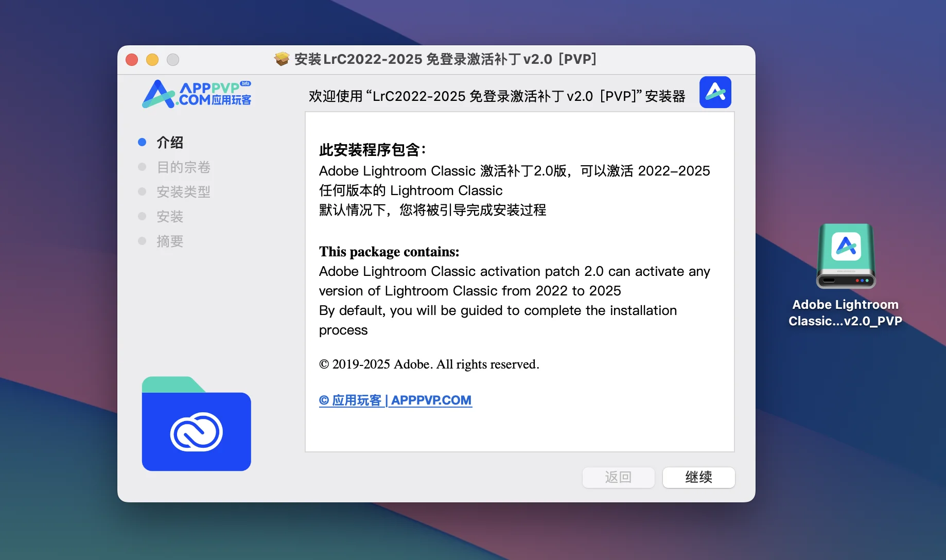The width and height of the screenshot is (946, 560).
Task: Select the Adobe Lightroom Classic disk image on desktop
Action: click(846, 256)
